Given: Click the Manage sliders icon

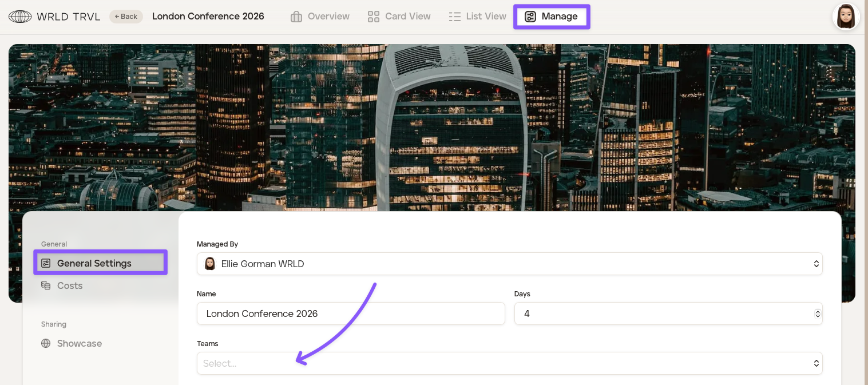Looking at the screenshot, I should click(530, 17).
